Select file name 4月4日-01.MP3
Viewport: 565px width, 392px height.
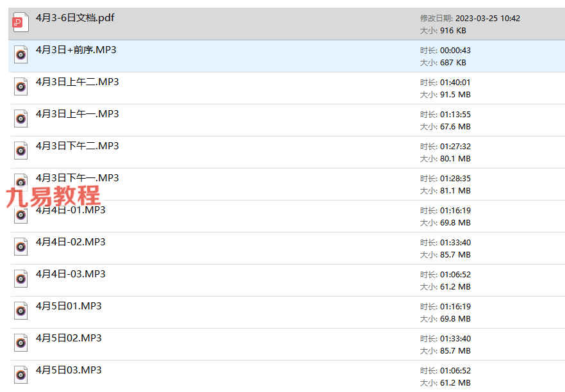[70, 210]
